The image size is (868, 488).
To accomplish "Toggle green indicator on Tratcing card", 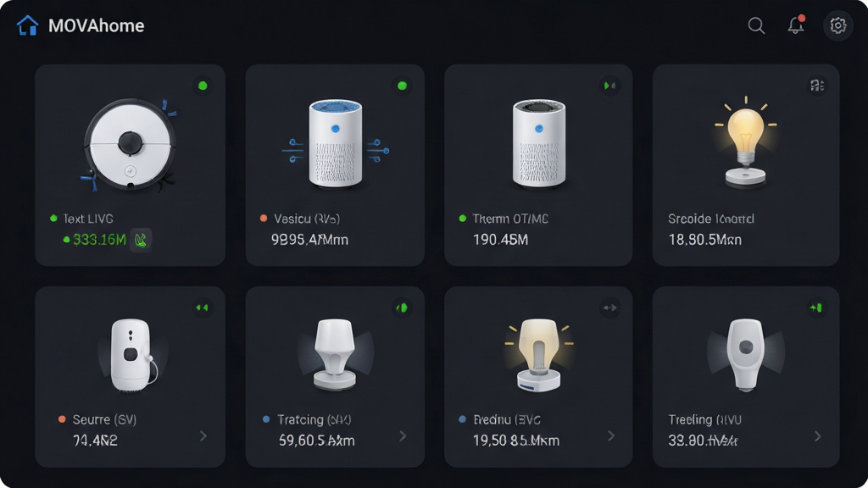I will [x=402, y=308].
